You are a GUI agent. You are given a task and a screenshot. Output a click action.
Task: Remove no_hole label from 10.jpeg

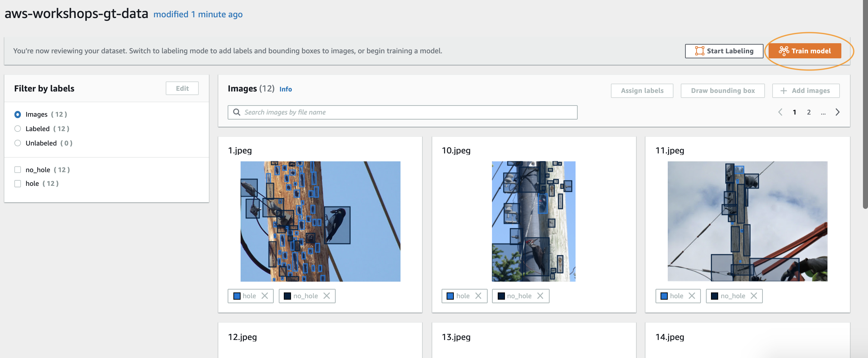540,296
